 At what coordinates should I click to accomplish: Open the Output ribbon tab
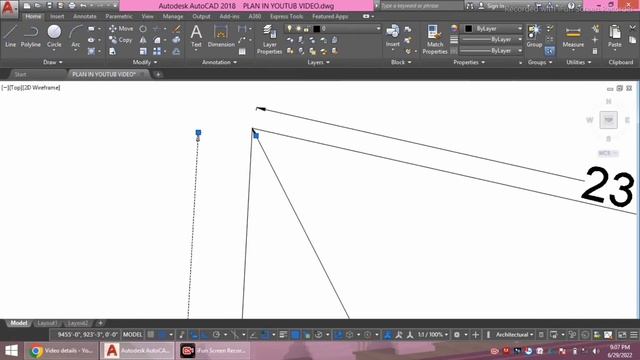201,16
